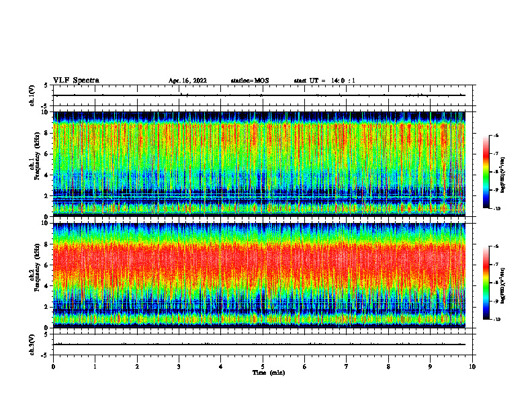Click the '-7' tick on ch.2 colorbar

pos(496,265)
